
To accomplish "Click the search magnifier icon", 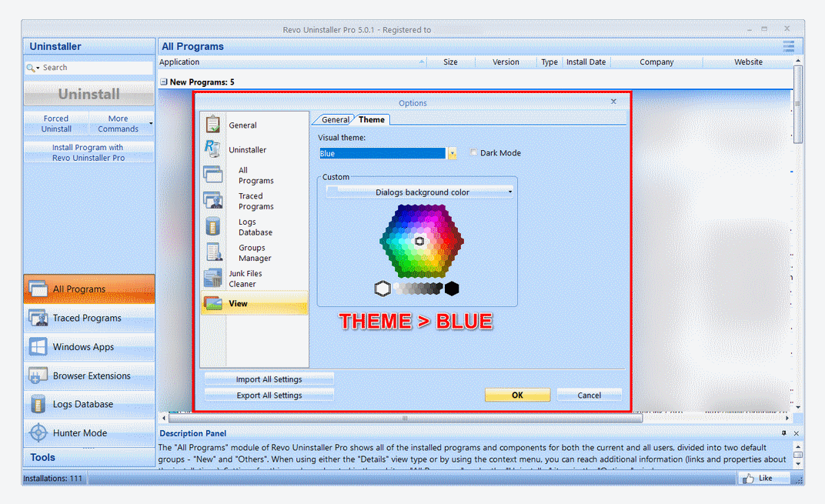I will tap(31, 68).
